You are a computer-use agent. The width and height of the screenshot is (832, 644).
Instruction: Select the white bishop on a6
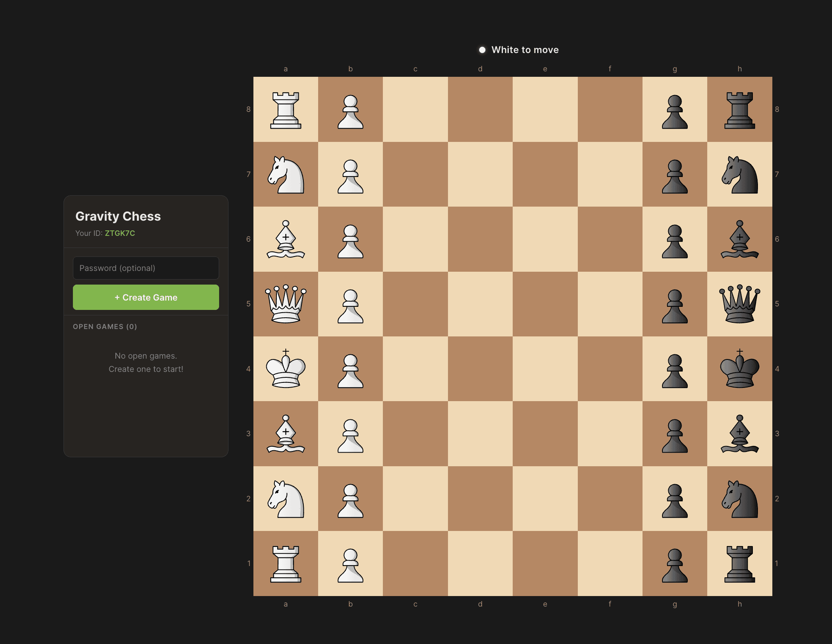(286, 239)
